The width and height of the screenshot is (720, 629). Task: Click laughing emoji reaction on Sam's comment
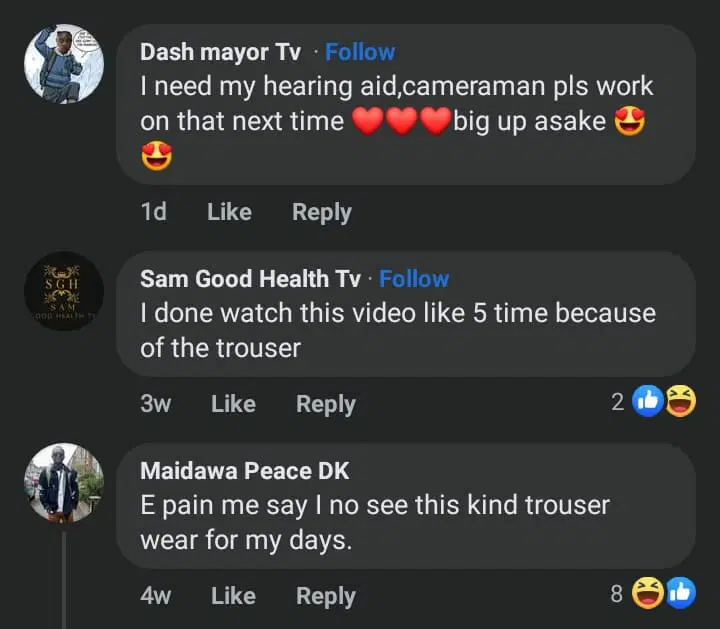pyautogui.click(x=681, y=402)
